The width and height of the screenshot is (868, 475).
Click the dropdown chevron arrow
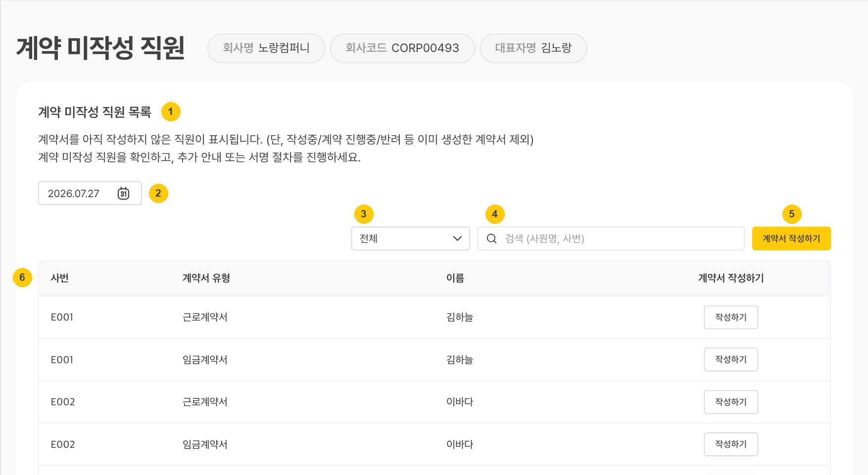[x=457, y=239]
